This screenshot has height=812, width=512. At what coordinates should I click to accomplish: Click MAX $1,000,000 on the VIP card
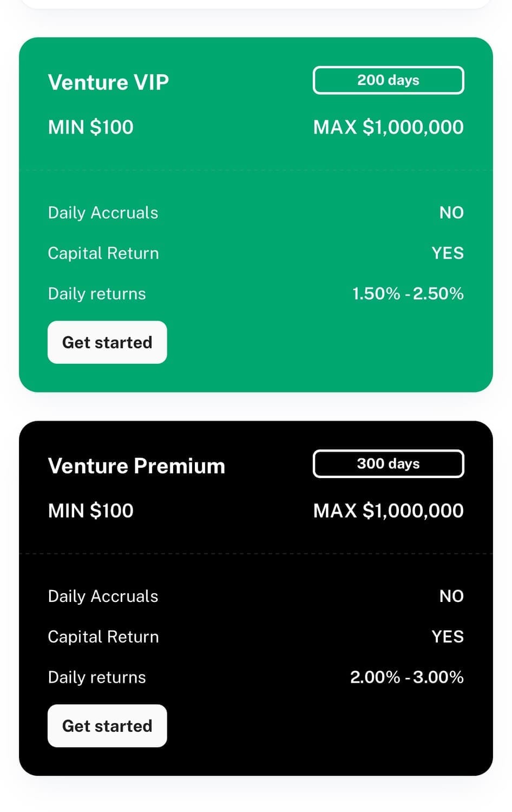(x=388, y=127)
